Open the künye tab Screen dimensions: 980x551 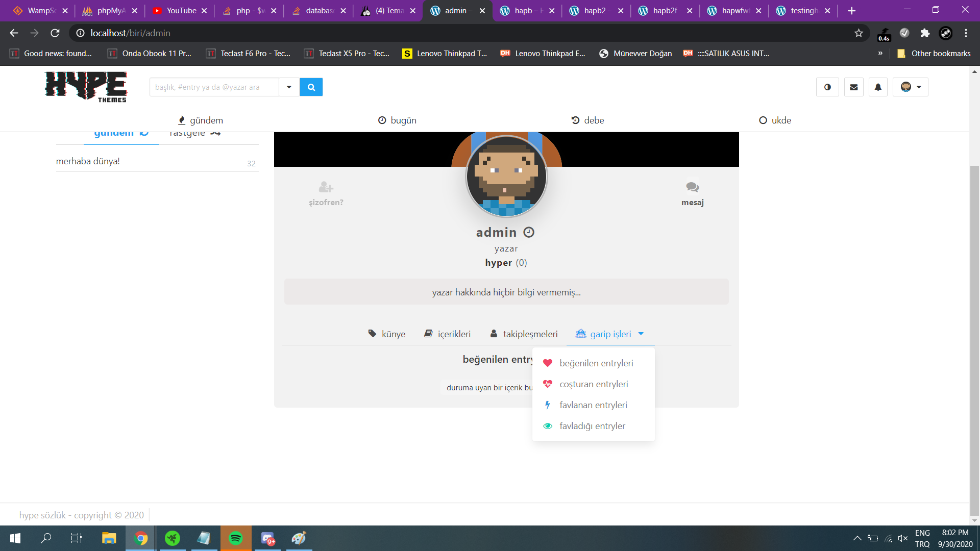[x=387, y=334]
